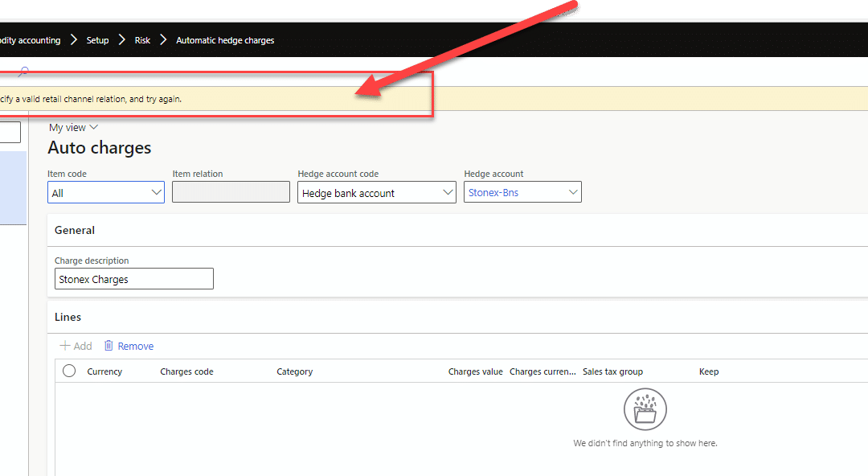
Task: Click the trash icon beside Remove
Action: [108, 345]
